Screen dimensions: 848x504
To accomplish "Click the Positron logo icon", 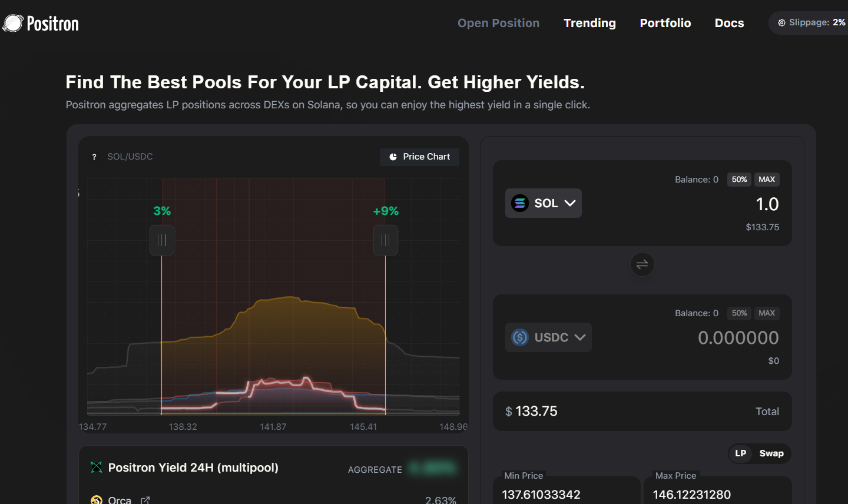I will pyautogui.click(x=13, y=23).
